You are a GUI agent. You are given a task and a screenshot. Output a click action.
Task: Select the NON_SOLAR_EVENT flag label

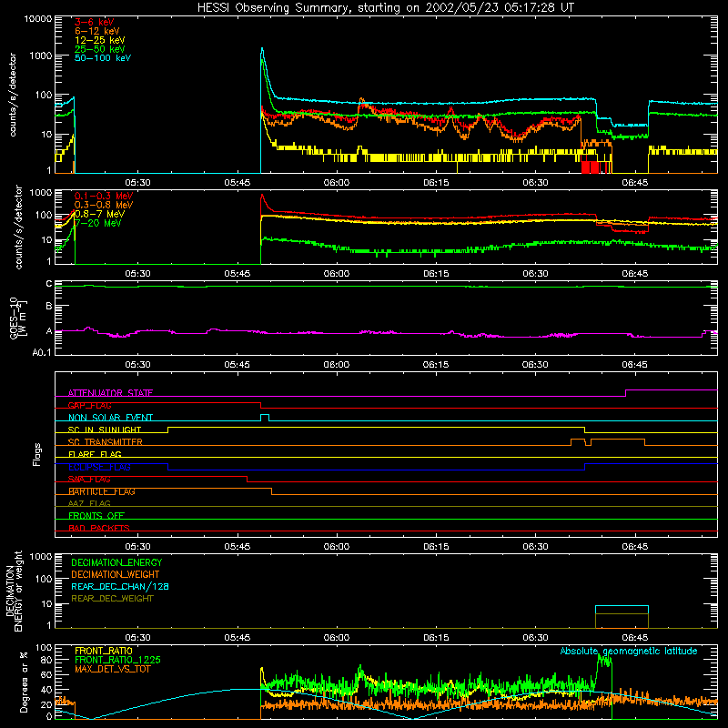point(110,418)
